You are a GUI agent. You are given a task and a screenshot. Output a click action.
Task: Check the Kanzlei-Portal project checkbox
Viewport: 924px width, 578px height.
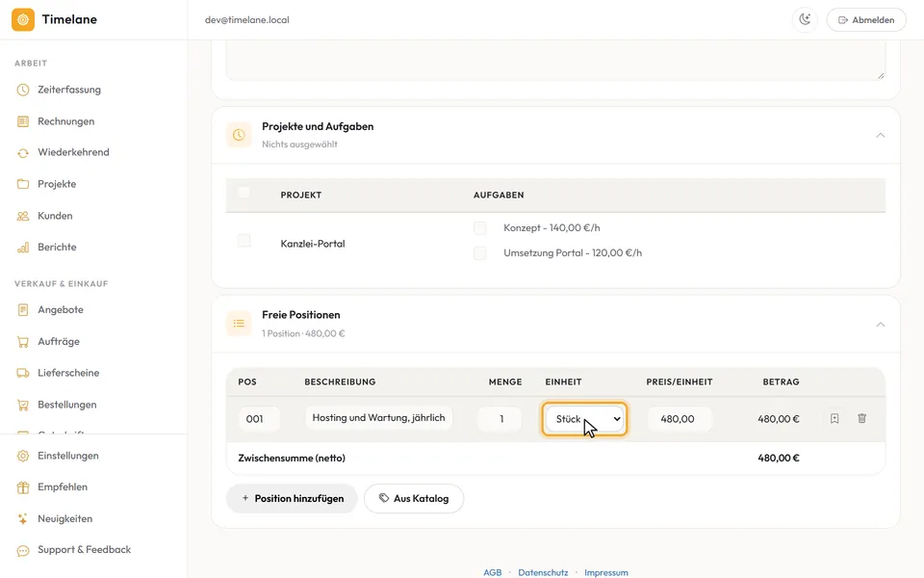(244, 241)
